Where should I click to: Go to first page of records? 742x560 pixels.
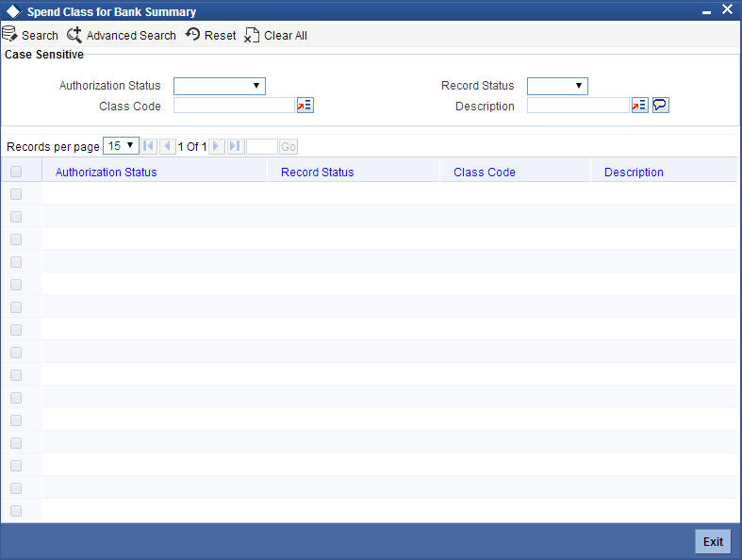pyautogui.click(x=149, y=146)
